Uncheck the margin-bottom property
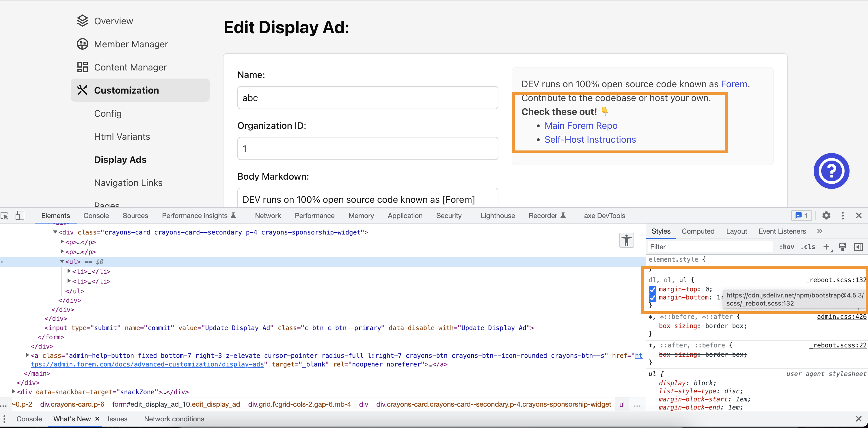The image size is (868, 428). coord(653,298)
